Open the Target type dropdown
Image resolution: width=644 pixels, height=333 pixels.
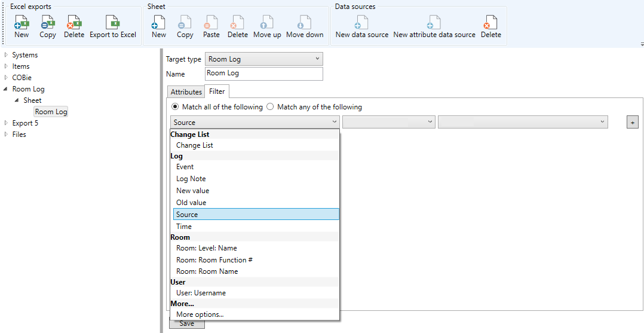pos(263,59)
